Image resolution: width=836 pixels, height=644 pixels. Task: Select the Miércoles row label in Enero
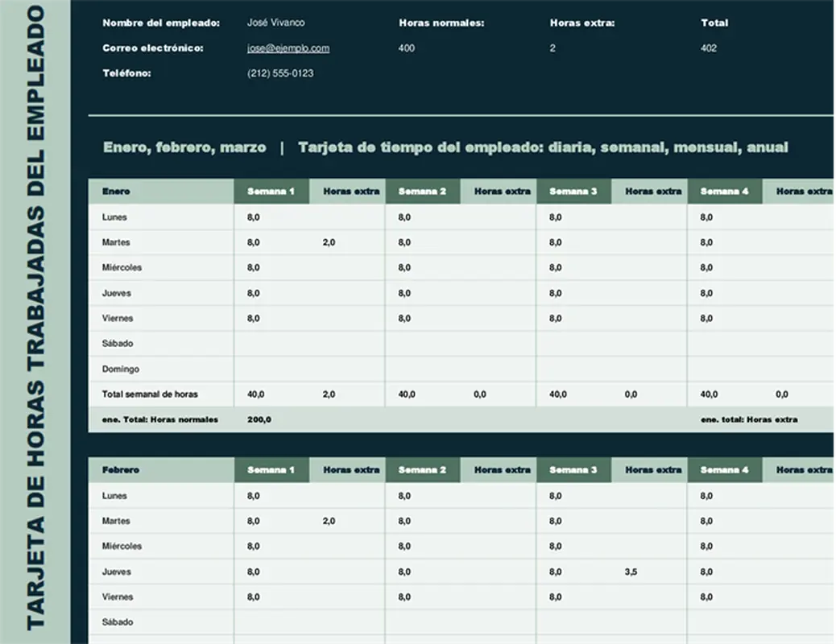click(x=122, y=267)
